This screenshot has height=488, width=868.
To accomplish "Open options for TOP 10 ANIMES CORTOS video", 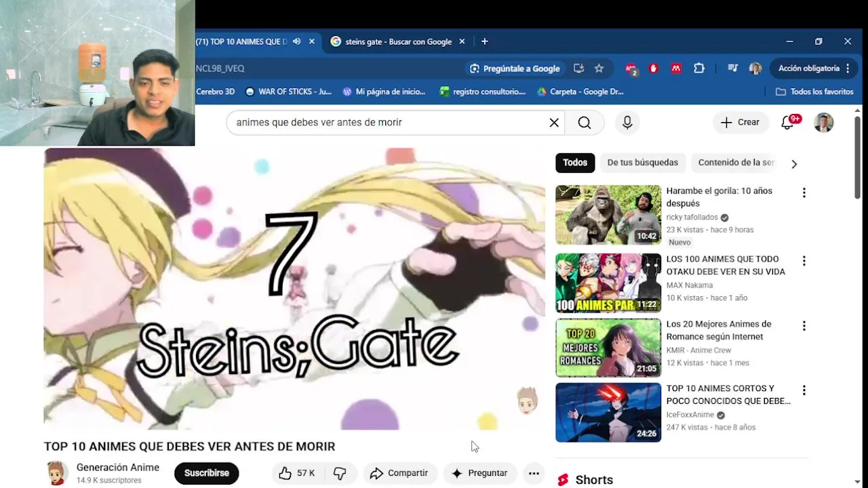I will [x=804, y=390].
